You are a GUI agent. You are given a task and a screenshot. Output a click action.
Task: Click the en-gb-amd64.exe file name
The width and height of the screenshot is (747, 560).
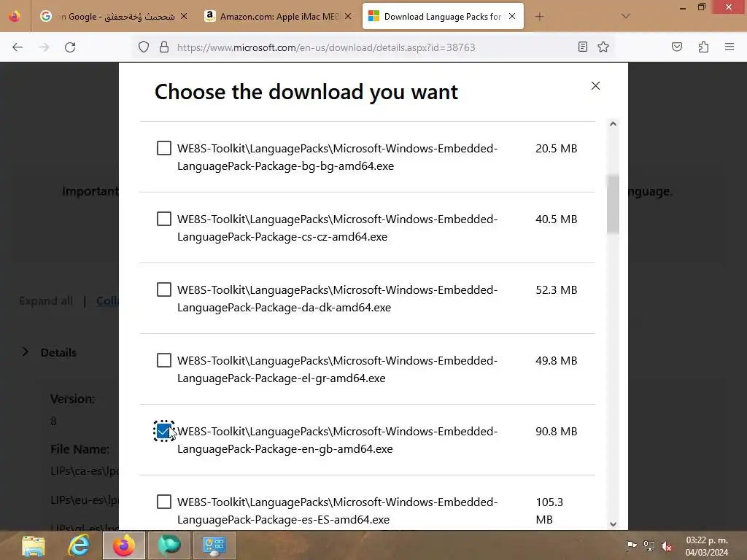click(337, 440)
